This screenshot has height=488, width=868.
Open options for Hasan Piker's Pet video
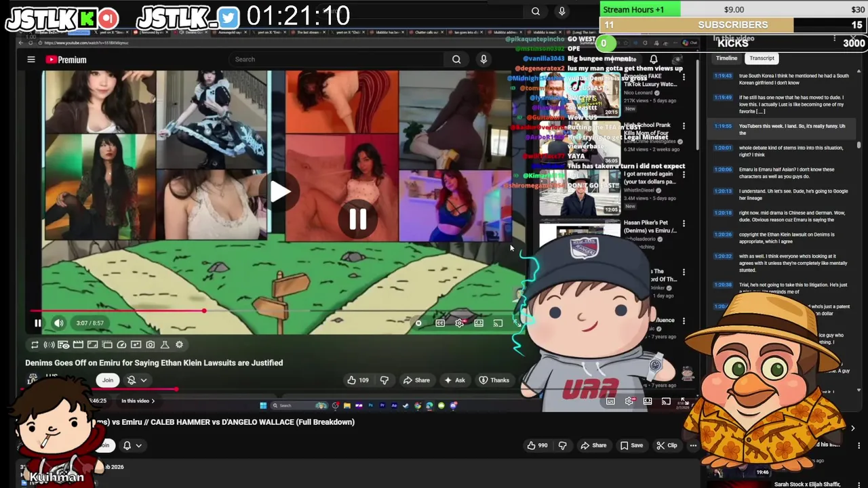pos(684,224)
